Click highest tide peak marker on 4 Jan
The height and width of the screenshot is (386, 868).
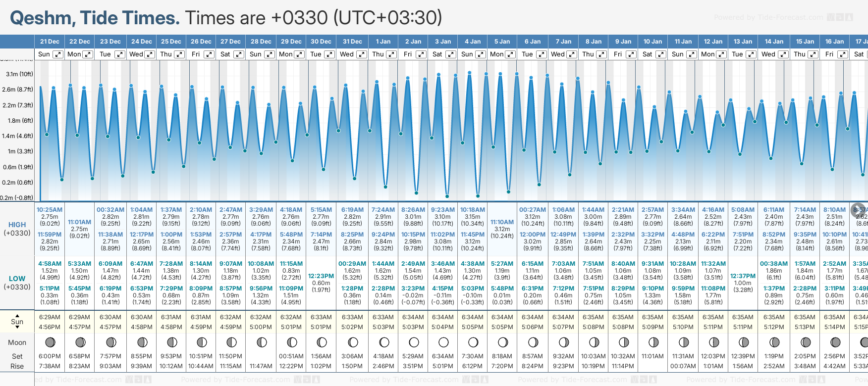point(470,73)
